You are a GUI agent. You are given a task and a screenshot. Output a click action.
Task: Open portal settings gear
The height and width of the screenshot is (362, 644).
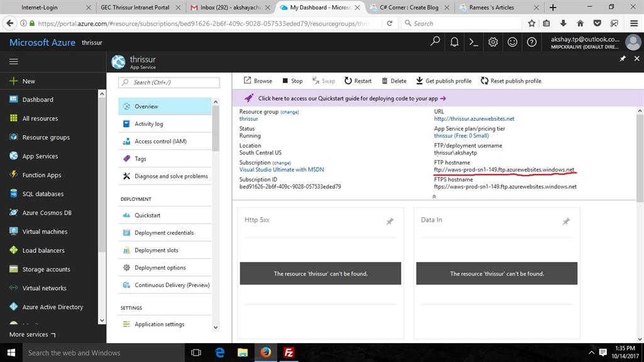[x=493, y=42]
